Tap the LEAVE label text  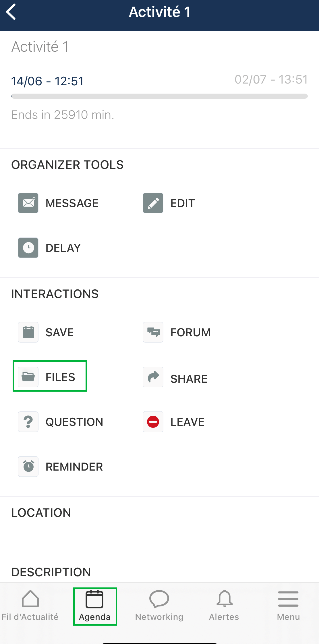(187, 422)
